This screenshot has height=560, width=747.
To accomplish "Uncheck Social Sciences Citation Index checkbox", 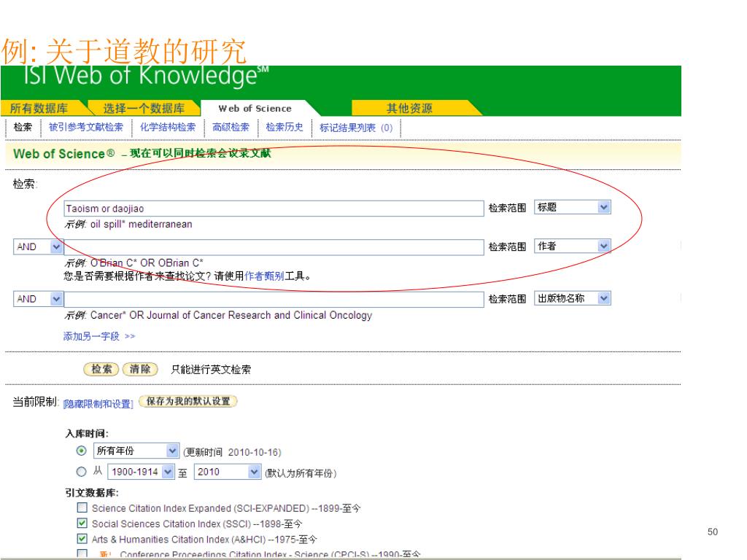I will [82, 523].
